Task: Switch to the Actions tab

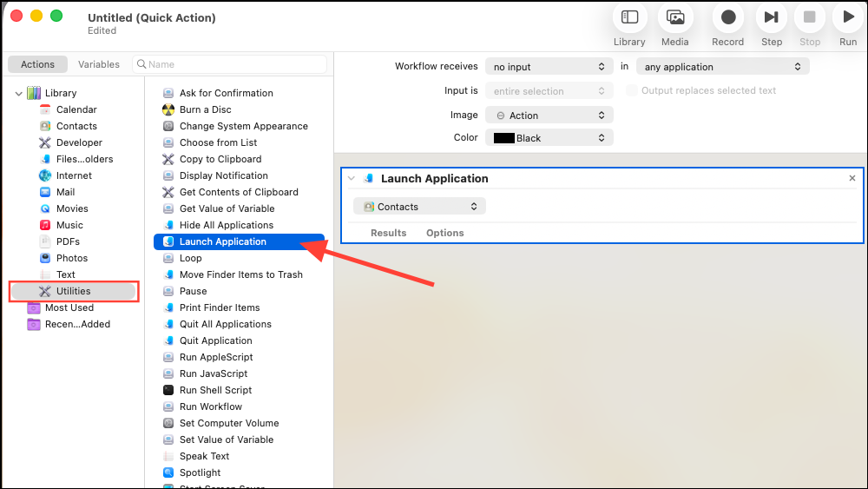Action: click(x=38, y=64)
